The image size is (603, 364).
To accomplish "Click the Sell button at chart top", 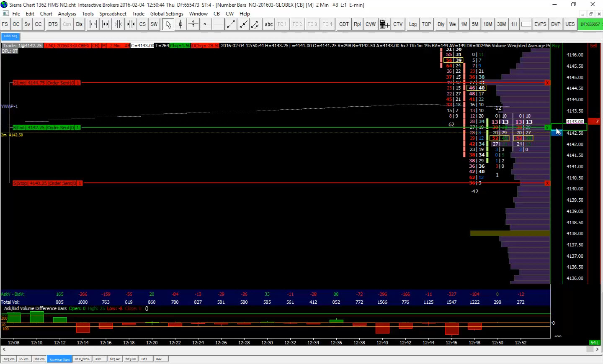I will tap(593, 46).
